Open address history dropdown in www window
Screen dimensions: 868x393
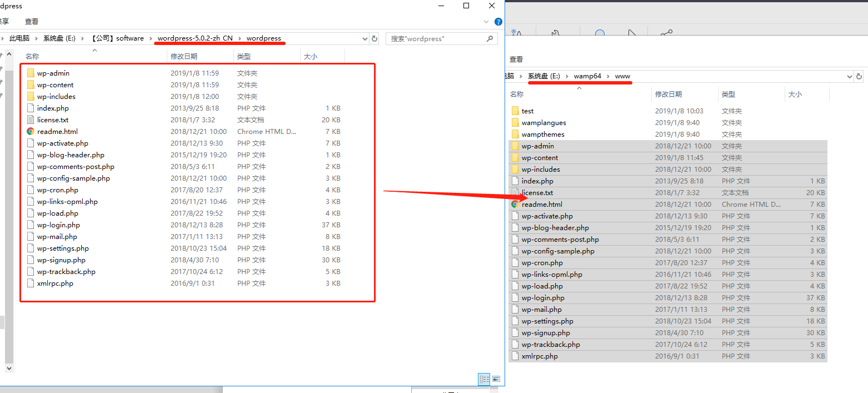850,76
